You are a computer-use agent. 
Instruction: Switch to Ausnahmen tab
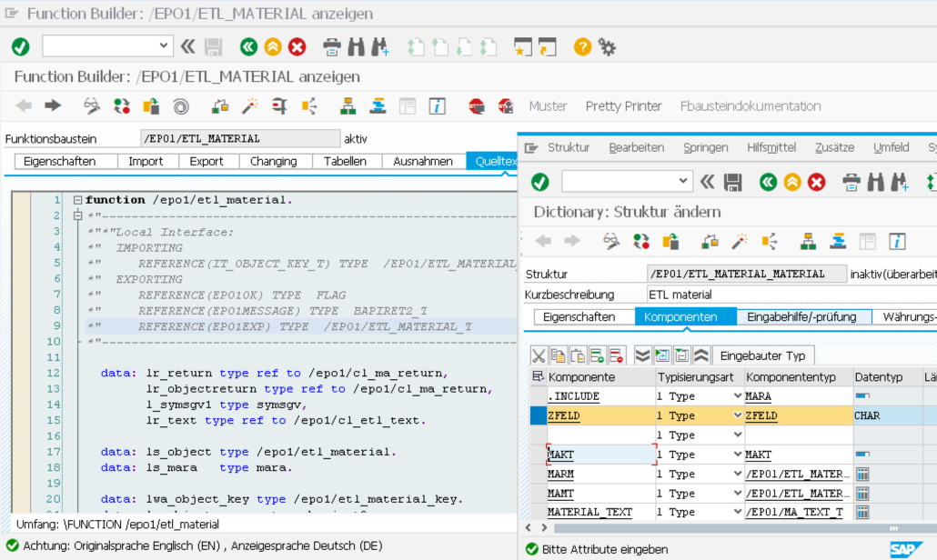coord(422,161)
